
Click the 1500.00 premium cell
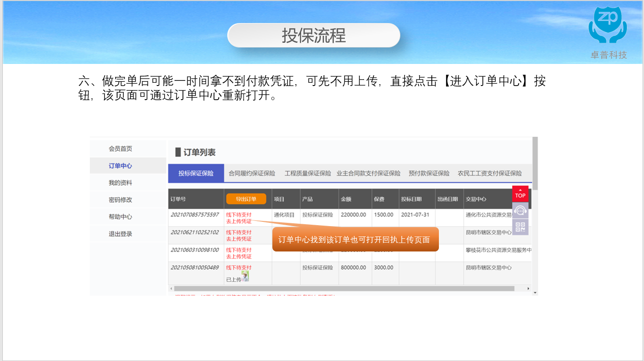pos(383,215)
